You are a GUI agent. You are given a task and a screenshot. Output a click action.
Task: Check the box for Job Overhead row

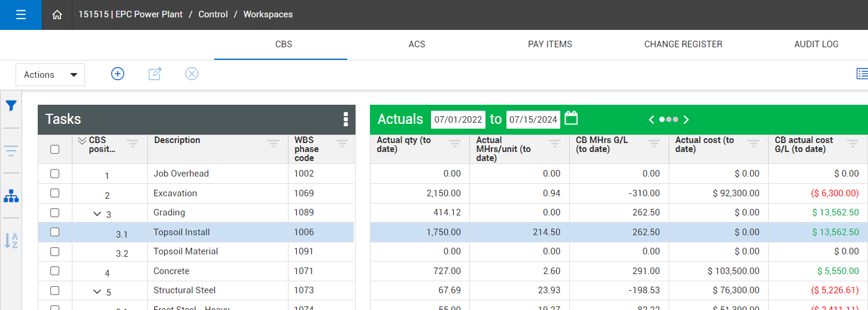coord(55,174)
